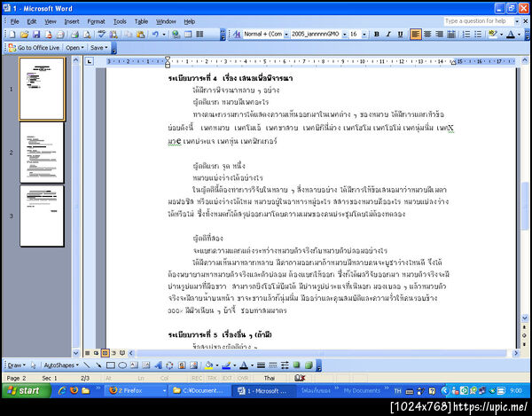Open the Draw menu dropdown
532x416 pixels.
[x=17, y=365]
